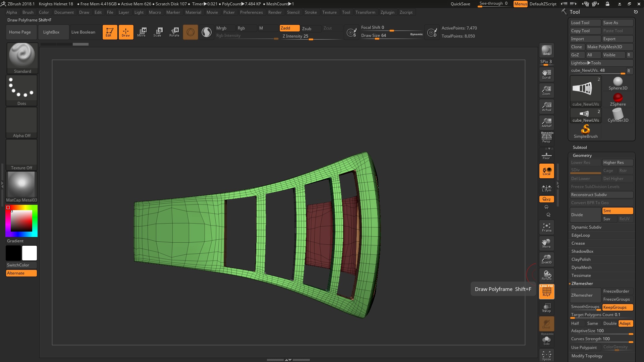Click the BPR render icon
The width and height of the screenshot is (644, 362).
coord(546,50)
